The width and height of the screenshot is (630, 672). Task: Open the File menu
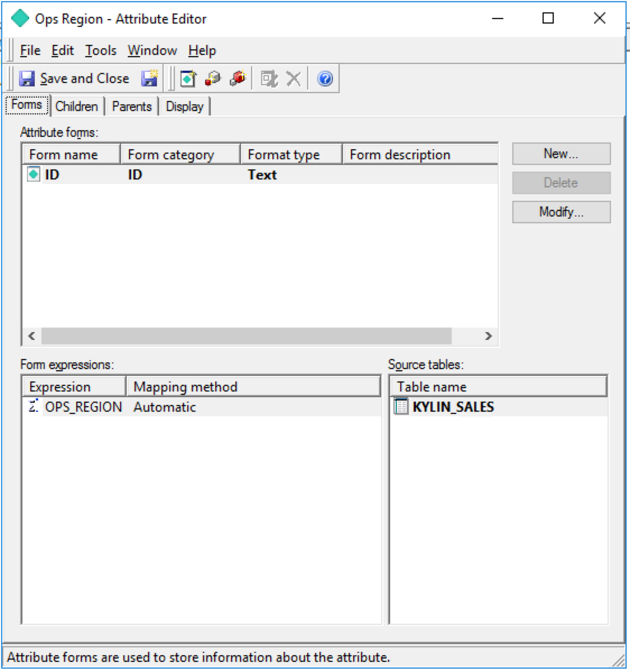pyautogui.click(x=30, y=50)
